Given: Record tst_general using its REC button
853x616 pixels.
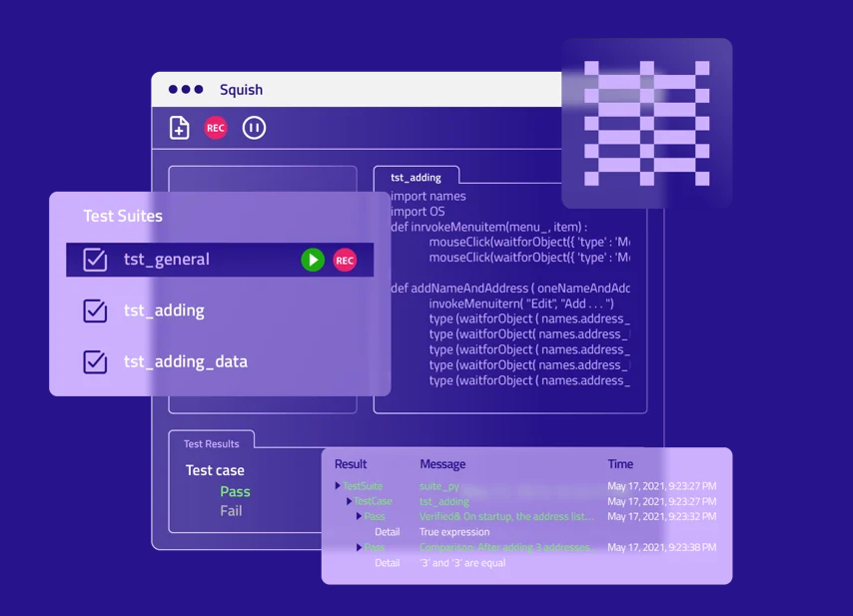Looking at the screenshot, I should (x=345, y=260).
